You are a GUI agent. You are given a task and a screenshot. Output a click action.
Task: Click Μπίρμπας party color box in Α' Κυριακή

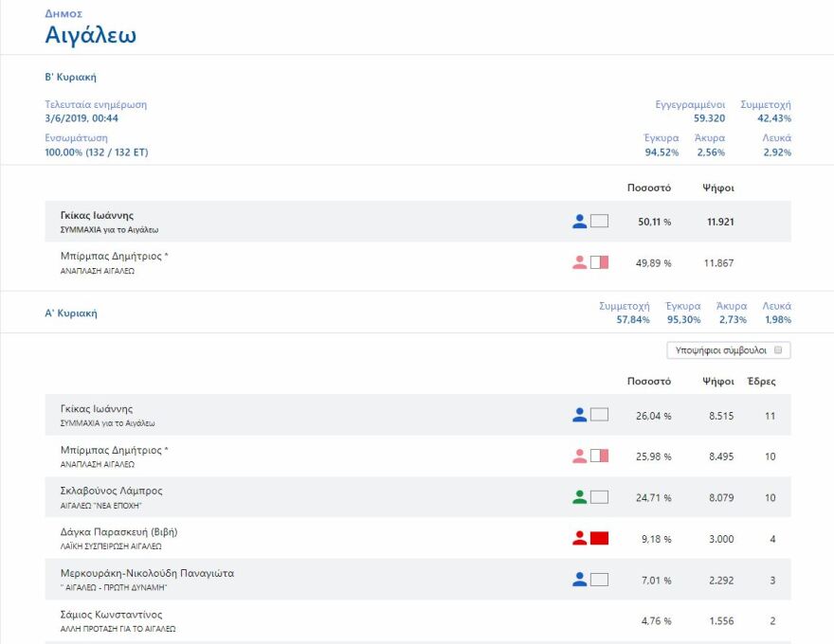(x=599, y=456)
